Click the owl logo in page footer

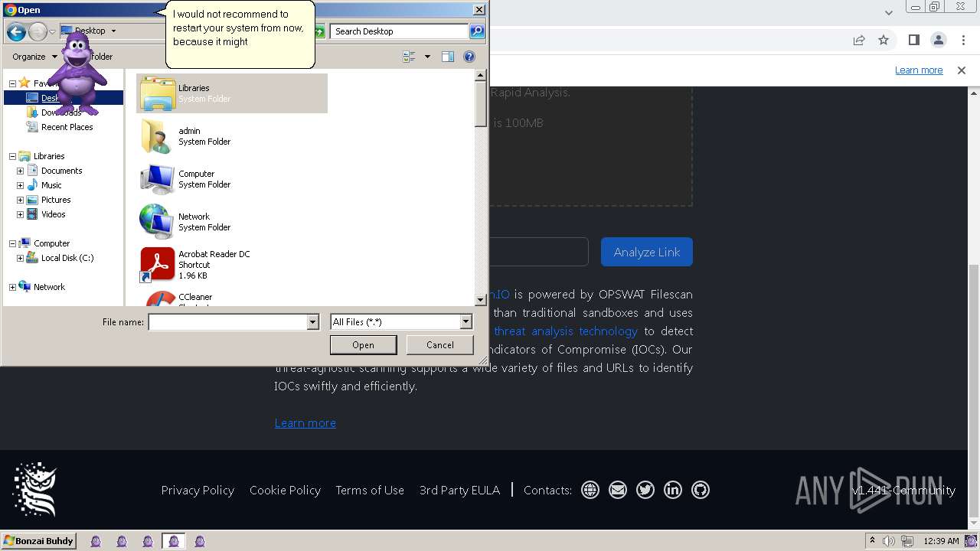coord(35,490)
